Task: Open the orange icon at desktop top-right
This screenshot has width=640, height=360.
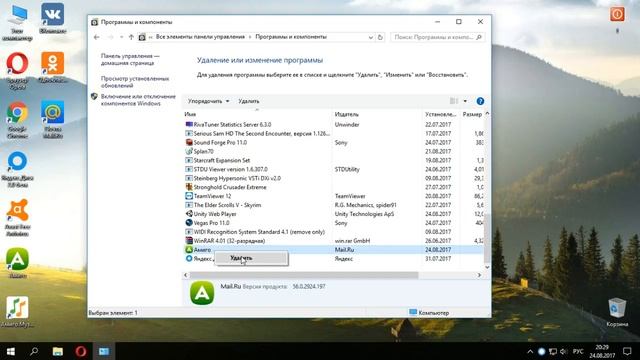Action: [x=617, y=14]
